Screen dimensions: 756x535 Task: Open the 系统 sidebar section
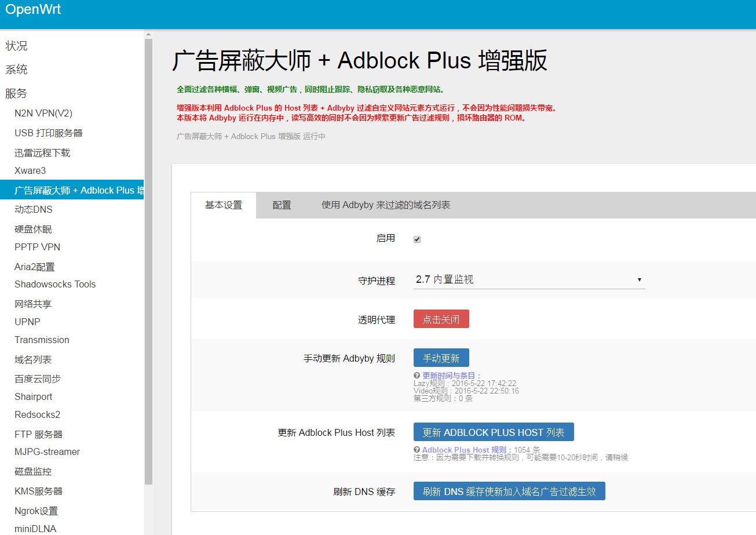pos(16,70)
